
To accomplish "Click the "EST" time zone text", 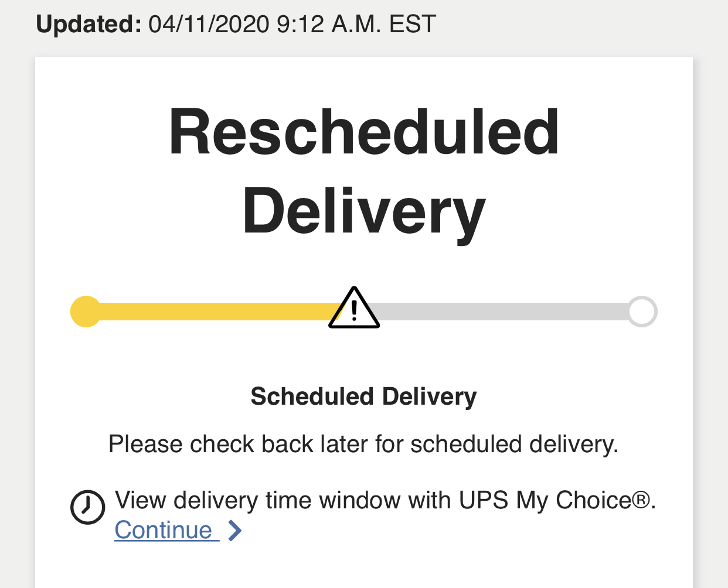I will pyautogui.click(x=413, y=25).
